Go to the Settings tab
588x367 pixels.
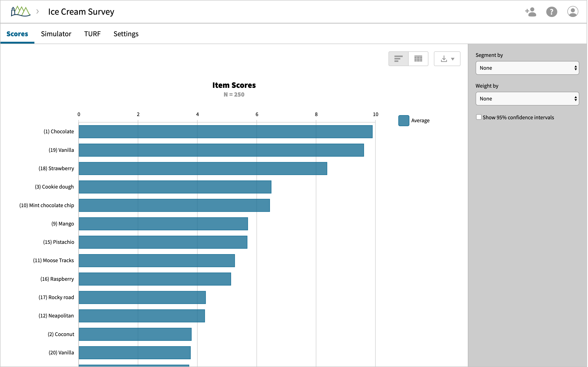126,34
